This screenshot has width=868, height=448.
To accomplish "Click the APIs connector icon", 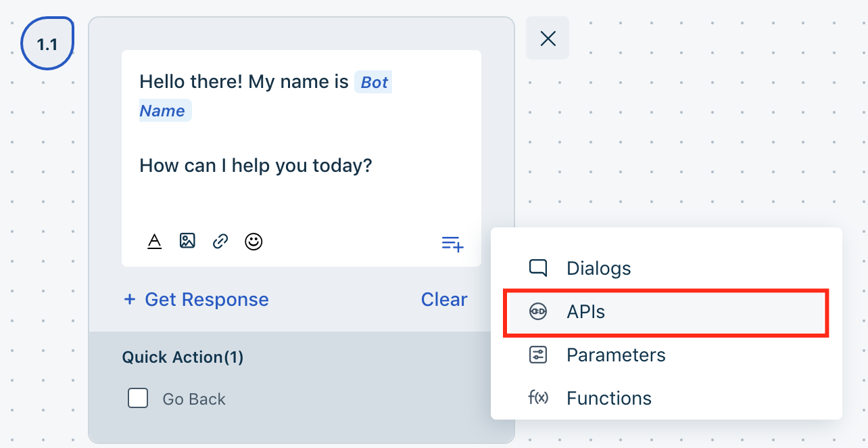I will click(x=539, y=311).
